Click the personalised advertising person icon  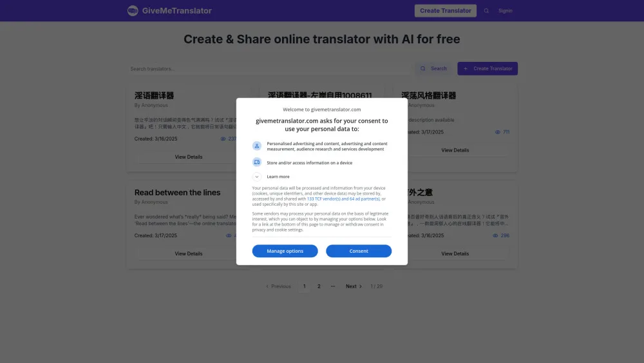[257, 146]
